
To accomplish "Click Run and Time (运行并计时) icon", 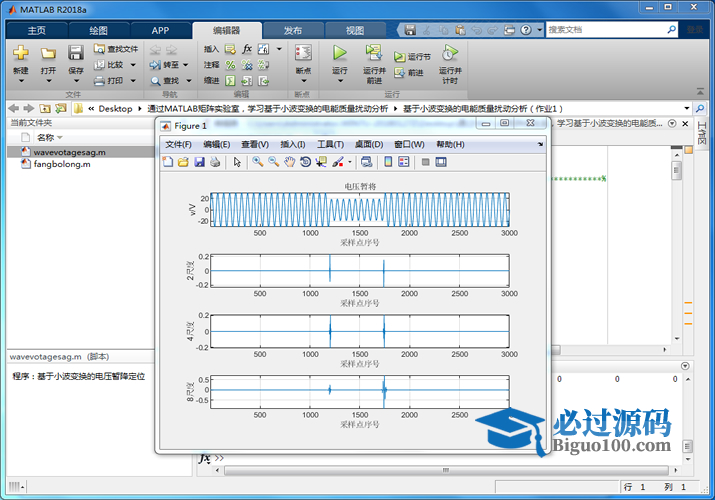I will pos(450,53).
